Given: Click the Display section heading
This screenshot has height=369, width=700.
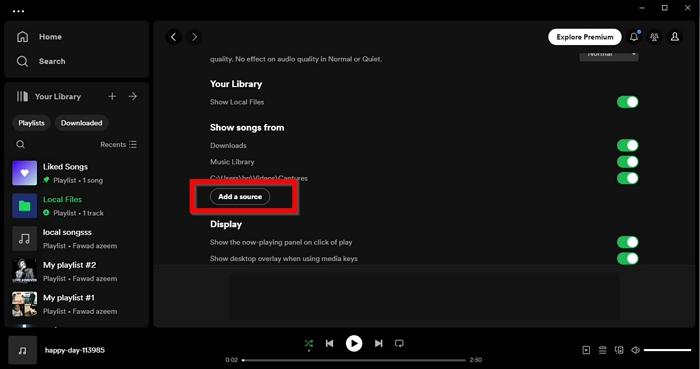Looking at the screenshot, I should coord(226,224).
